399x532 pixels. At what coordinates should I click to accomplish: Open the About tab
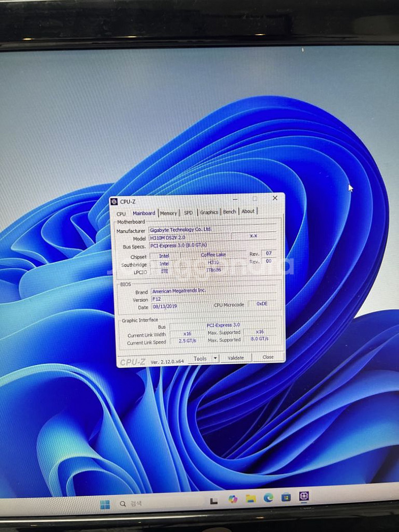[248, 211]
